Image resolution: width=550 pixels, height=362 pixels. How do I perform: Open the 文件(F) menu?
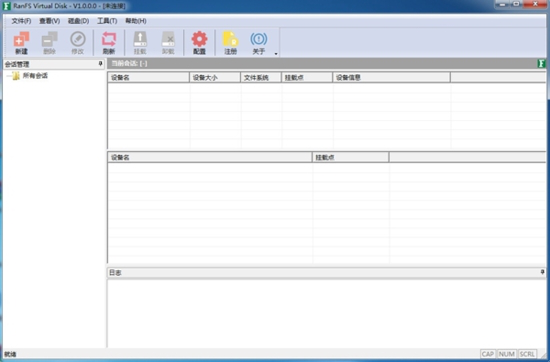tap(21, 21)
